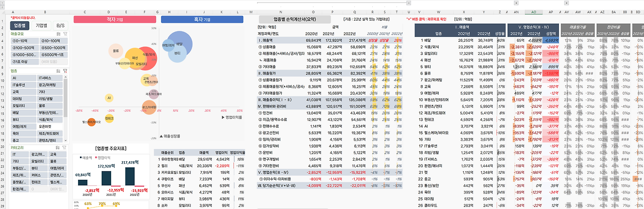Choose IT솔루션 in the 업종 slicer
Image resolution: width=644 pixels, height=209 pixels.
point(23,85)
